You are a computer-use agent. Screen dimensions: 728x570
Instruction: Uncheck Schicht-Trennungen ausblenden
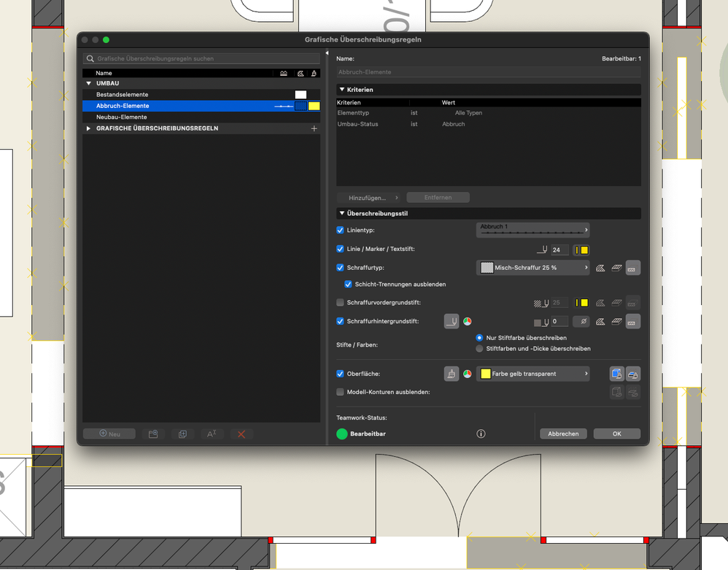pos(348,285)
